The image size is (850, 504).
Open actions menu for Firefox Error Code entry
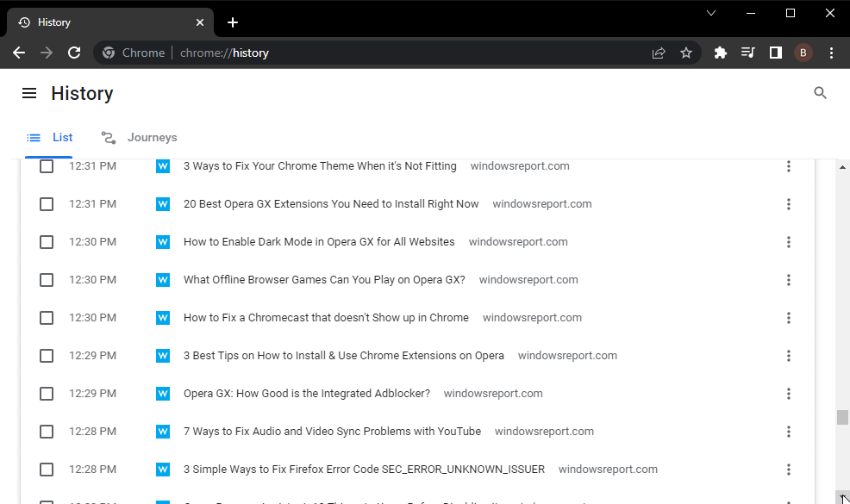click(x=789, y=470)
